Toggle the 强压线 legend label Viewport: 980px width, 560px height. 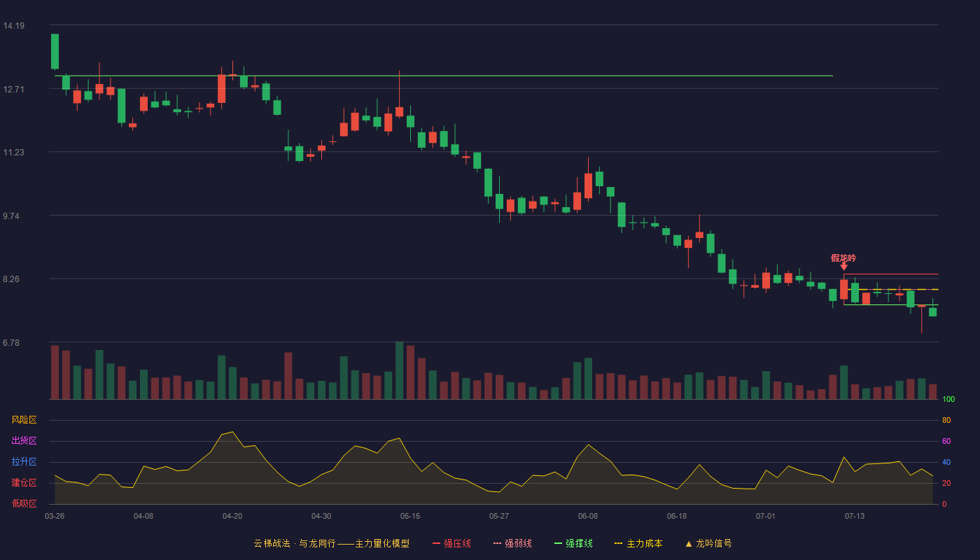pos(457,543)
